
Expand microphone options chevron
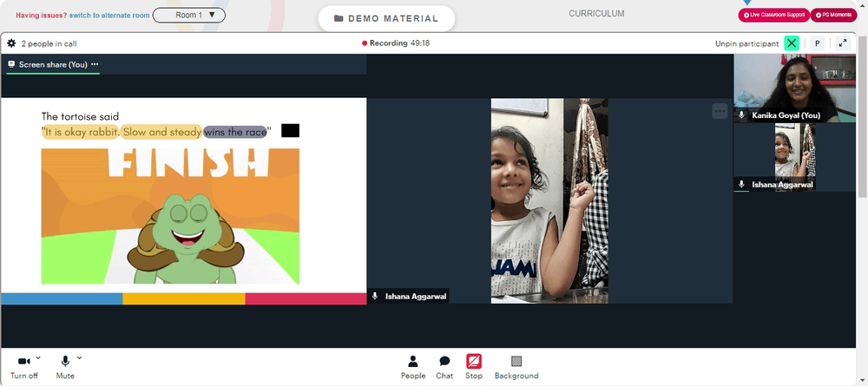(x=80, y=357)
